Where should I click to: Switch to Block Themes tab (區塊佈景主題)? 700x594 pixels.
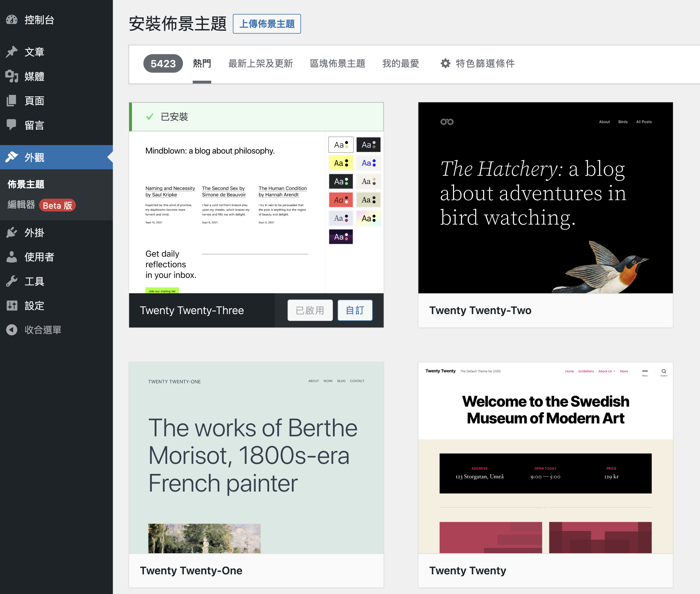pyautogui.click(x=337, y=63)
